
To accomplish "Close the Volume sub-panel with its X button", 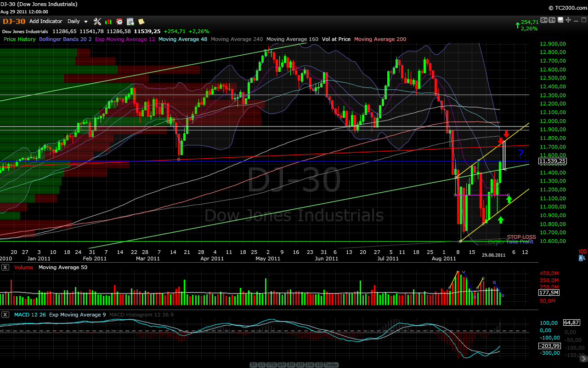I will [5, 267].
